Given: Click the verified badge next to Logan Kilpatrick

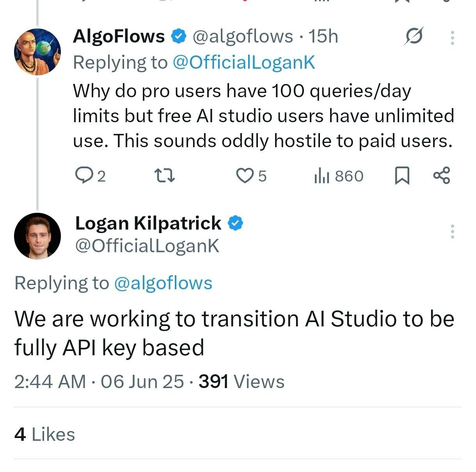Looking at the screenshot, I should click(236, 223).
